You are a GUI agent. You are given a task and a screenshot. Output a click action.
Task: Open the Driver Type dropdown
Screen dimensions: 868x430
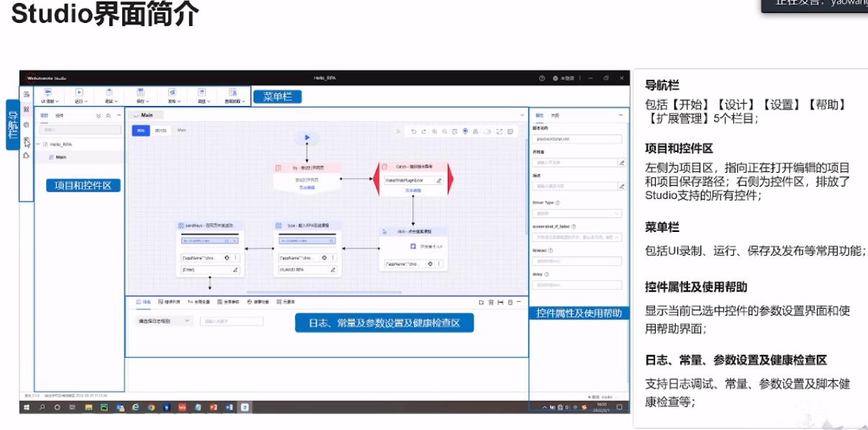click(x=577, y=213)
